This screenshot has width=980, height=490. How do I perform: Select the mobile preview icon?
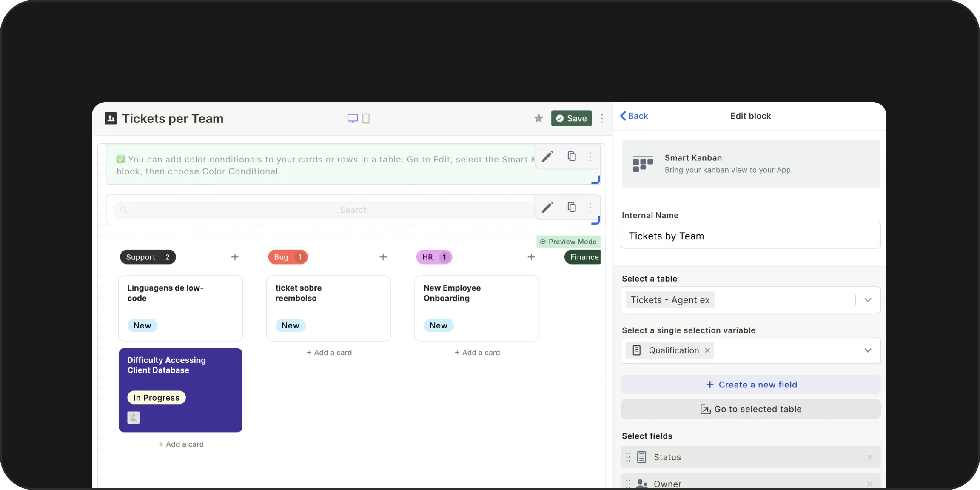[x=366, y=118]
